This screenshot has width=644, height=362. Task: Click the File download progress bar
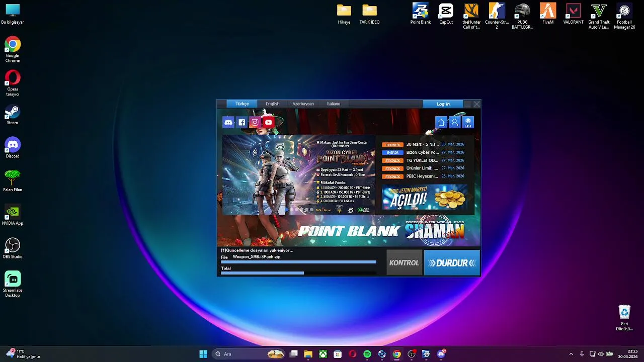[298, 262]
